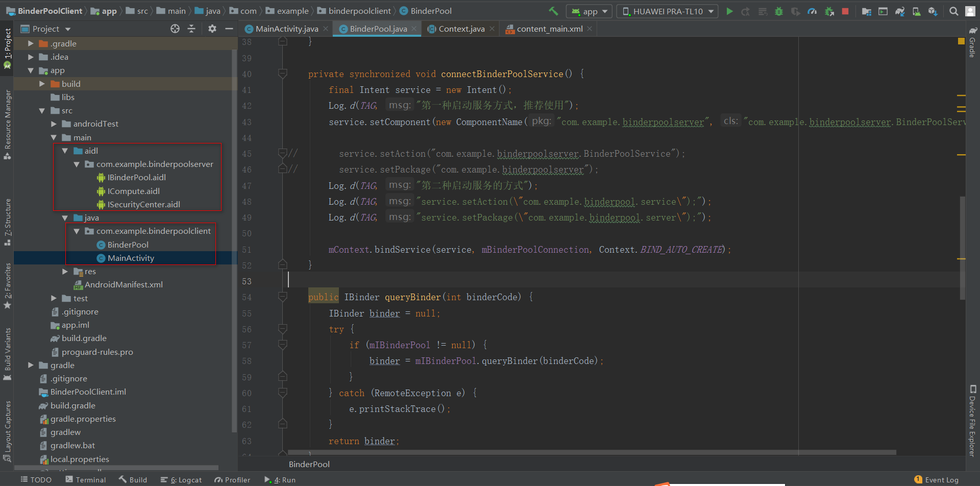The width and height of the screenshot is (980, 486).
Task: Expand the .idea folder
Action: point(31,57)
